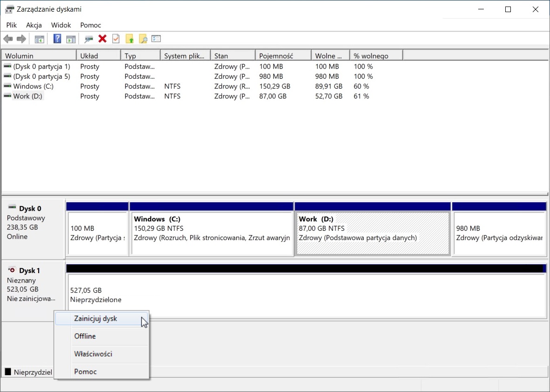
Task: Open the Akcja menu
Action: tap(34, 25)
